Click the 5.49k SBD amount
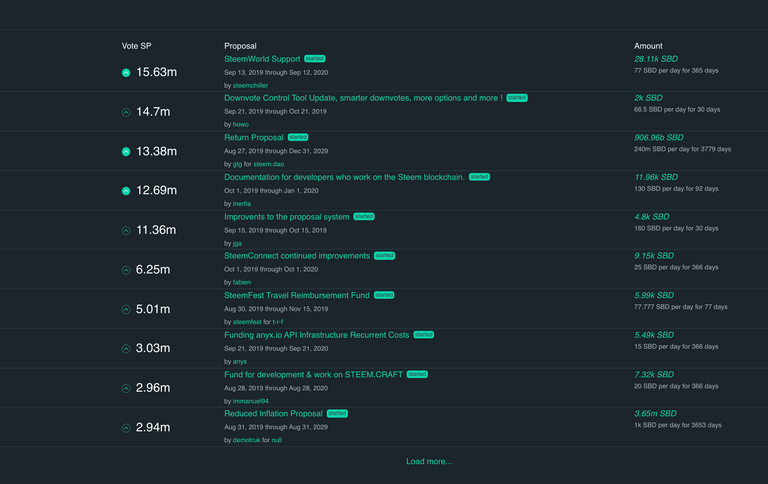The image size is (768, 484). [x=654, y=335]
